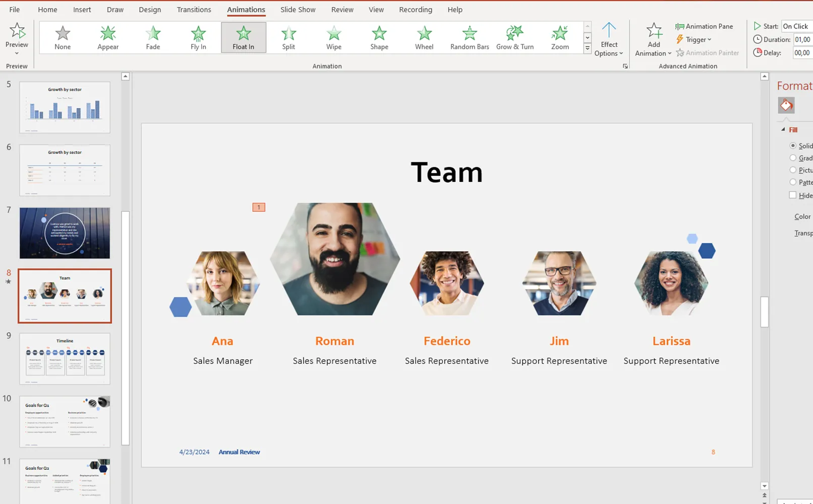The image size is (813, 504).
Task: Click the Fill & Line paint bucket icon
Action: point(786,105)
